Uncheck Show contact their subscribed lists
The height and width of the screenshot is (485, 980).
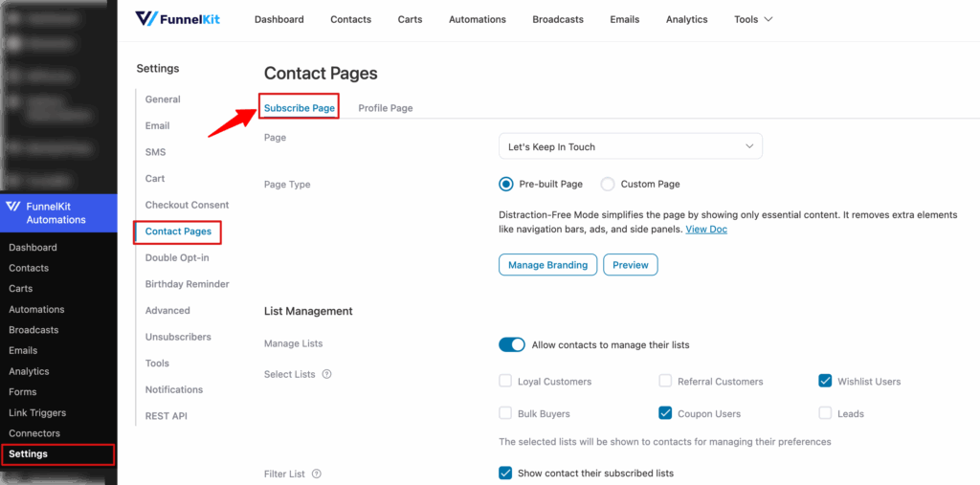[505, 474]
